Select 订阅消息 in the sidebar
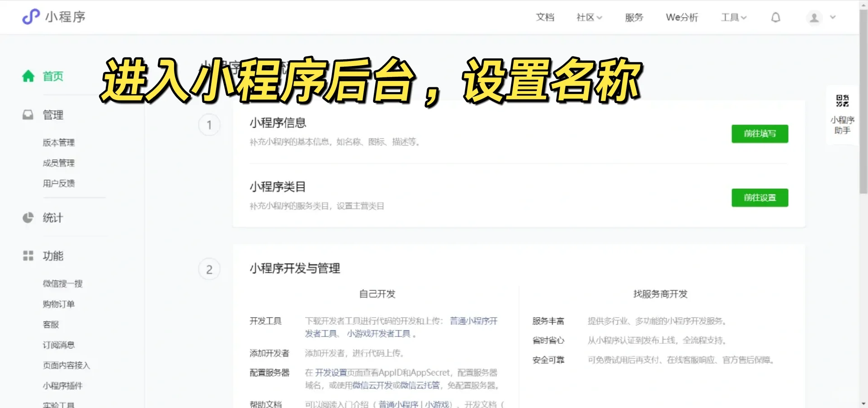This screenshot has height=408, width=868. tap(59, 345)
